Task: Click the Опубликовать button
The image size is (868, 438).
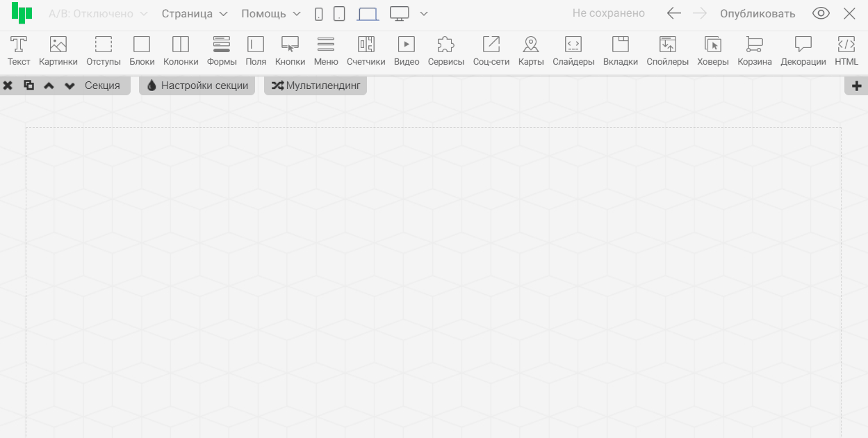Action: tap(758, 14)
